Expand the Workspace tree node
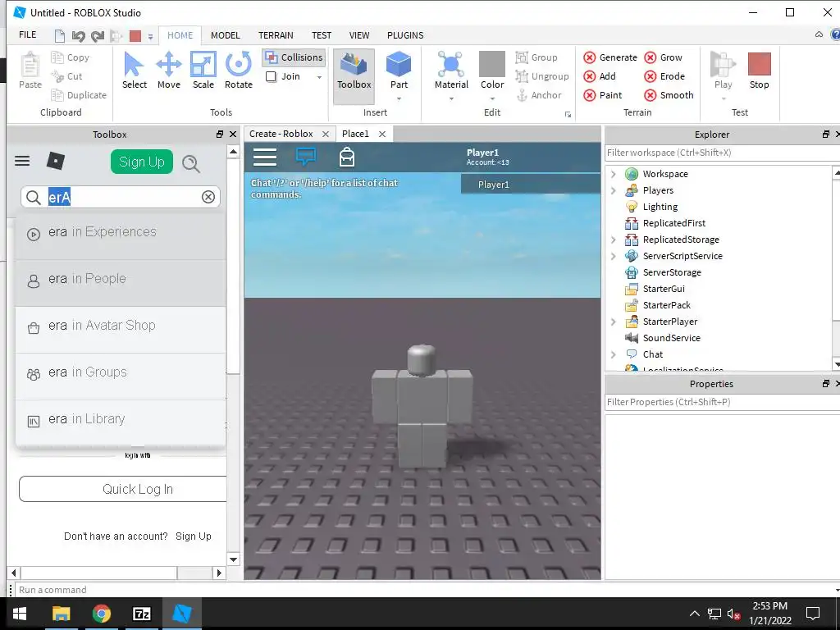This screenshot has width=840, height=630. click(614, 174)
